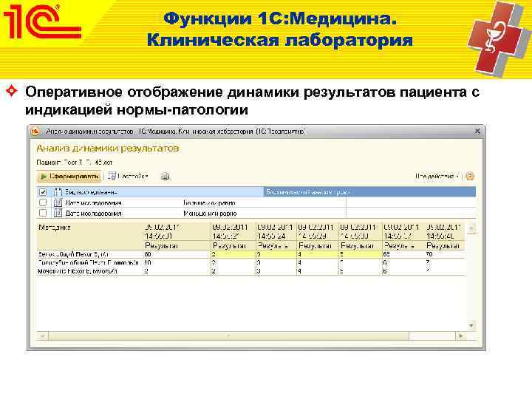
Task: Select the Мочевина row label
Action: pos(78,271)
